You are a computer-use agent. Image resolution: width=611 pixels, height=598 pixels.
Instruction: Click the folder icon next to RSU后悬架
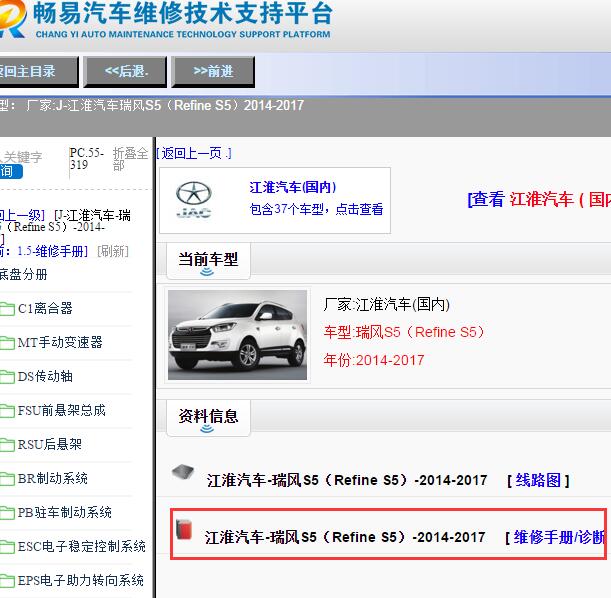coord(7,445)
